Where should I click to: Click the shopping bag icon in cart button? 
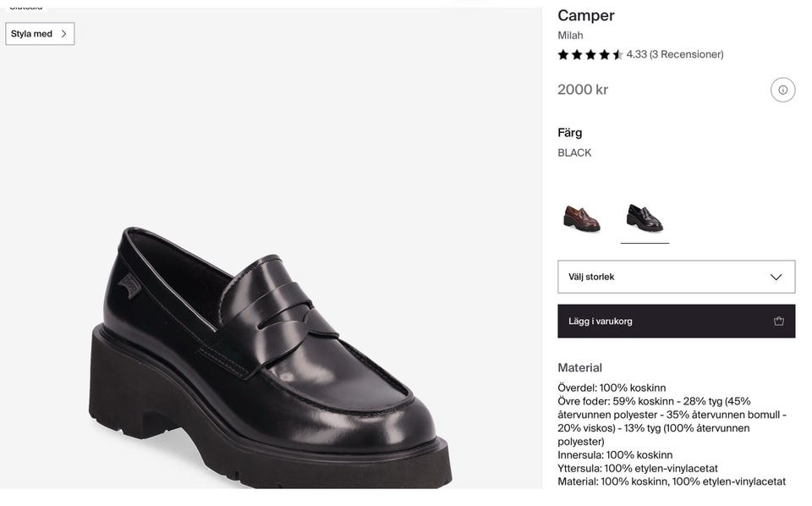778,322
